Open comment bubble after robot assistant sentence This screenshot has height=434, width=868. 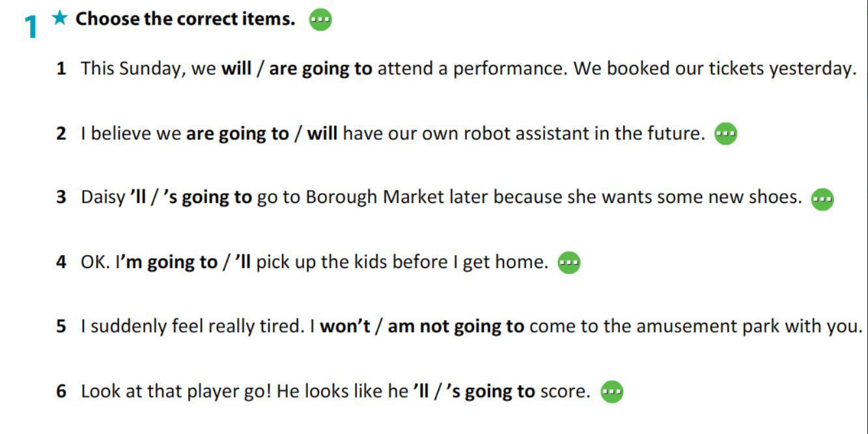[725, 134]
